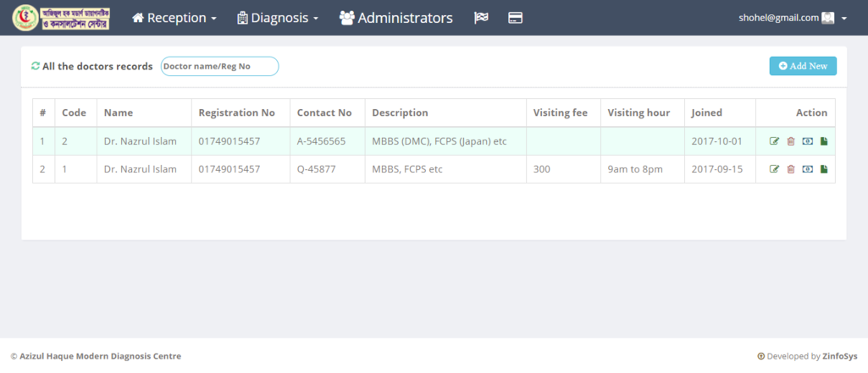Edit the doctor record with contact Q-45877
The height and width of the screenshot is (373, 868).
[774, 169]
